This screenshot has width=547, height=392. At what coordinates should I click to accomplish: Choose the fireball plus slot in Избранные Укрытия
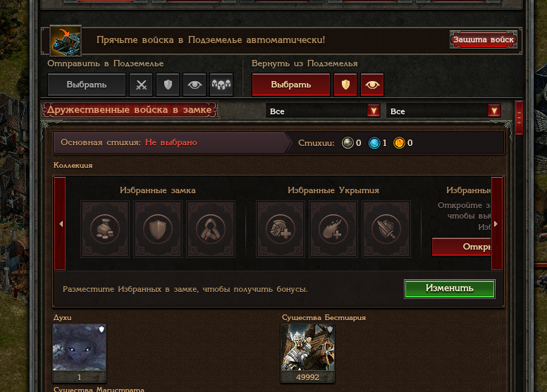pyautogui.click(x=333, y=229)
